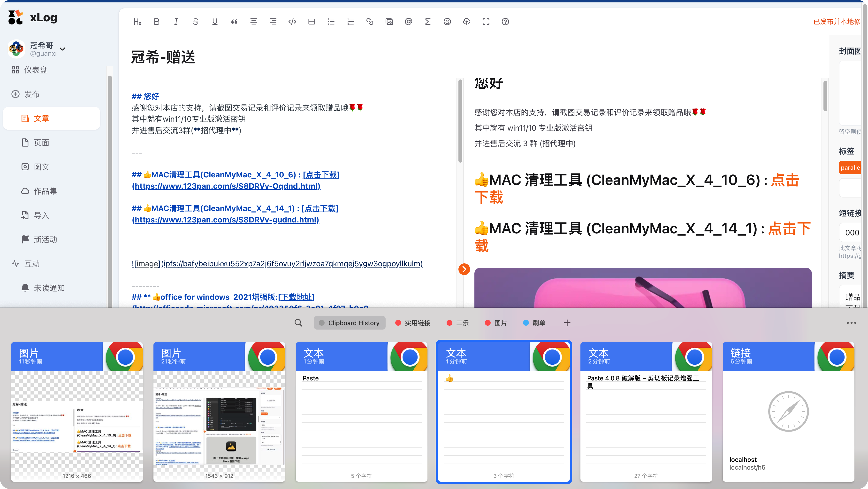Select the 1216 × 466 image clip
Image resolution: width=868 pixels, height=489 pixels.
pyautogui.click(x=77, y=411)
